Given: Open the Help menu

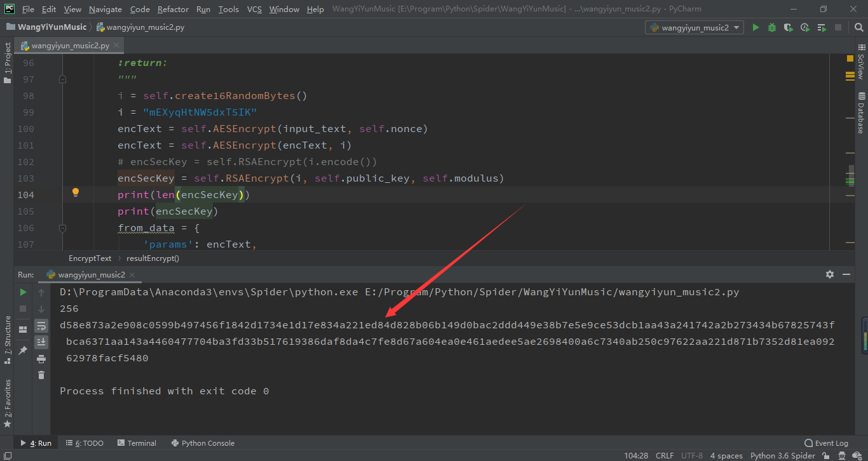Looking at the screenshot, I should pos(315,9).
